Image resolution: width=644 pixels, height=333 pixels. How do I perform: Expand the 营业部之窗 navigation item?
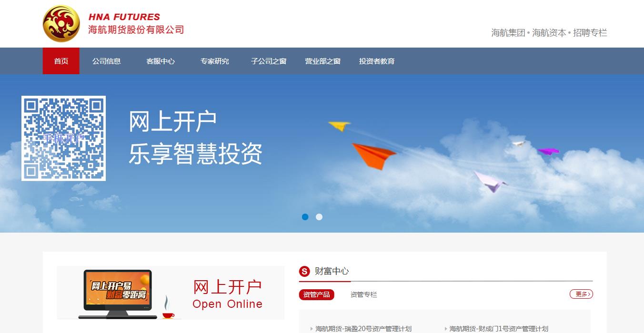323,61
